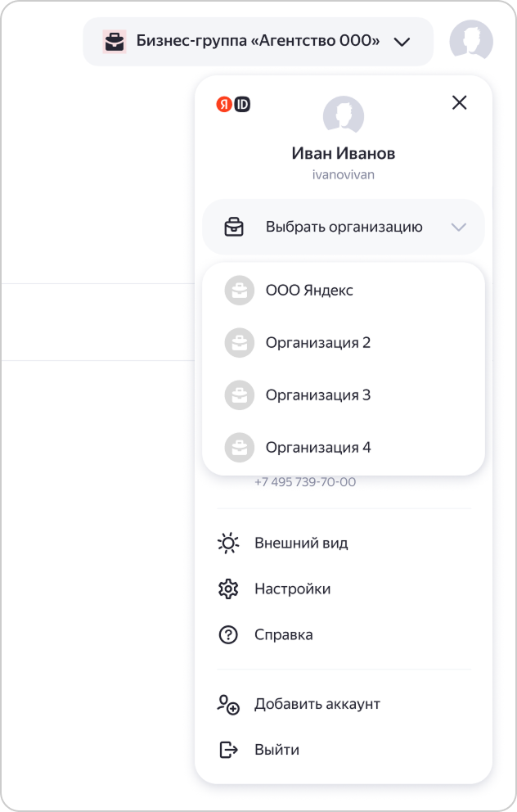Open Внешний вид appearance settings

[301, 544]
